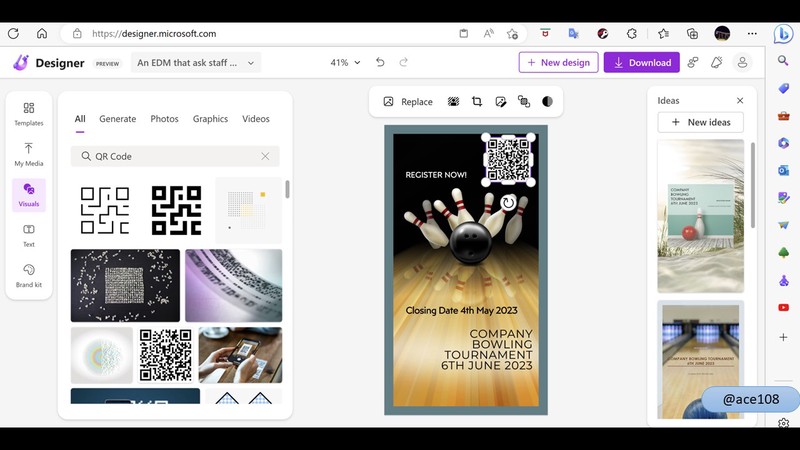The image size is (800, 450).
Task: Click the layer arrange icon
Action: click(x=524, y=102)
